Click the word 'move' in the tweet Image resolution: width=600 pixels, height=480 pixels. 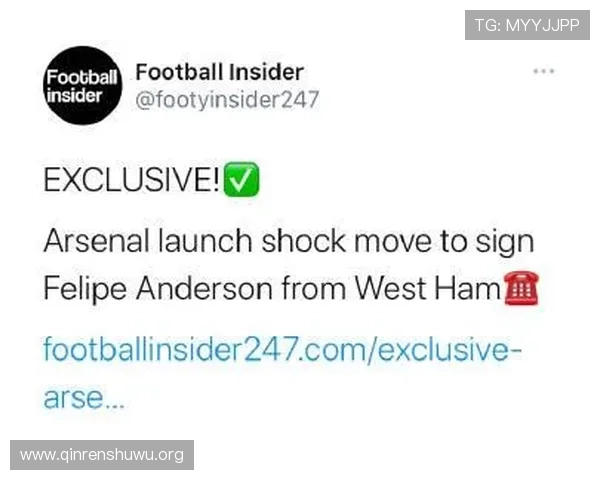click(393, 242)
